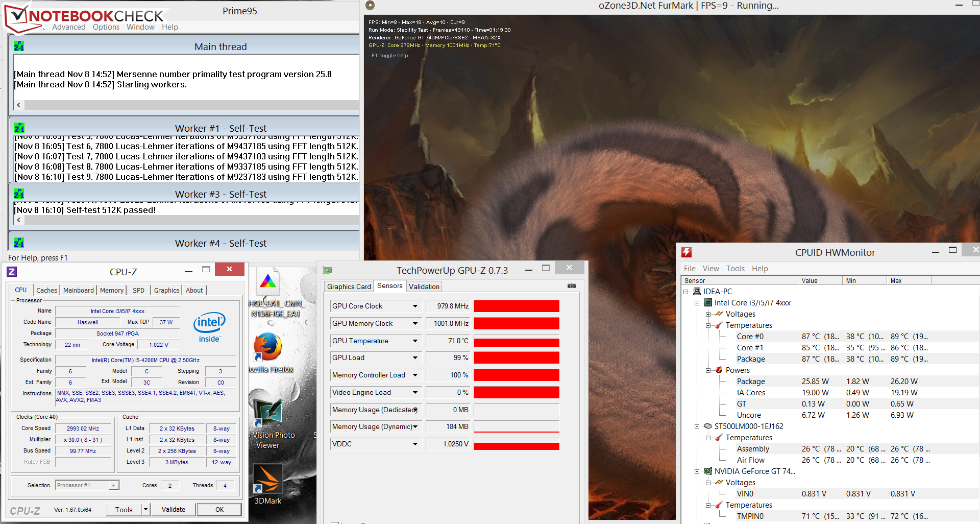Open the View menu in HWMonitor
Image resolution: width=980 pixels, height=524 pixels.
[710, 269]
